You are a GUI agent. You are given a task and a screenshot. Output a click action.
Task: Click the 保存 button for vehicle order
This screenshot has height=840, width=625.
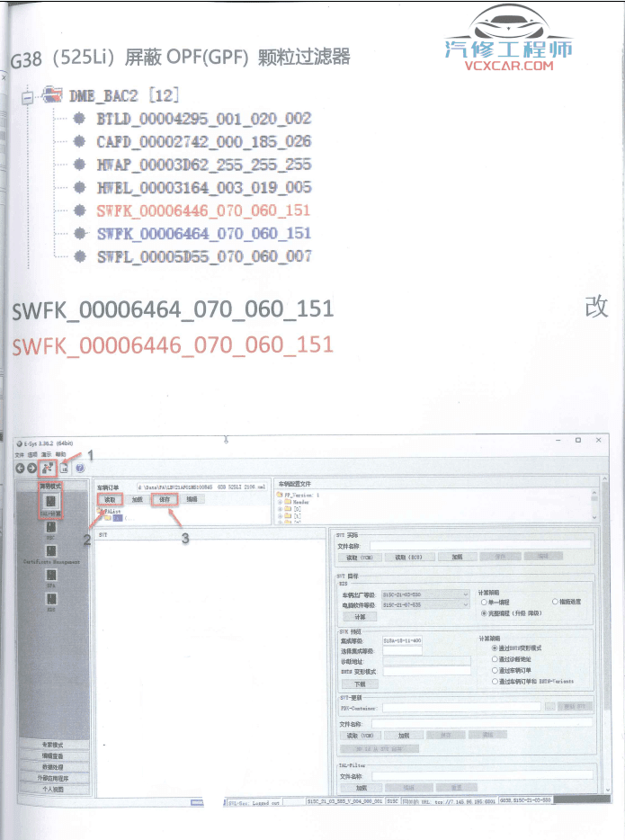point(165,499)
